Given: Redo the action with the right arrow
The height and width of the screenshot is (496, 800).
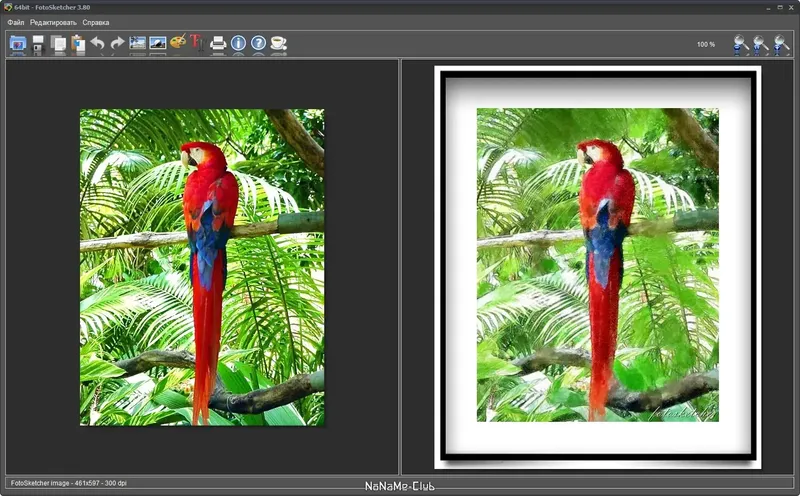Looking at the screenshot, I should coord(117,43).
